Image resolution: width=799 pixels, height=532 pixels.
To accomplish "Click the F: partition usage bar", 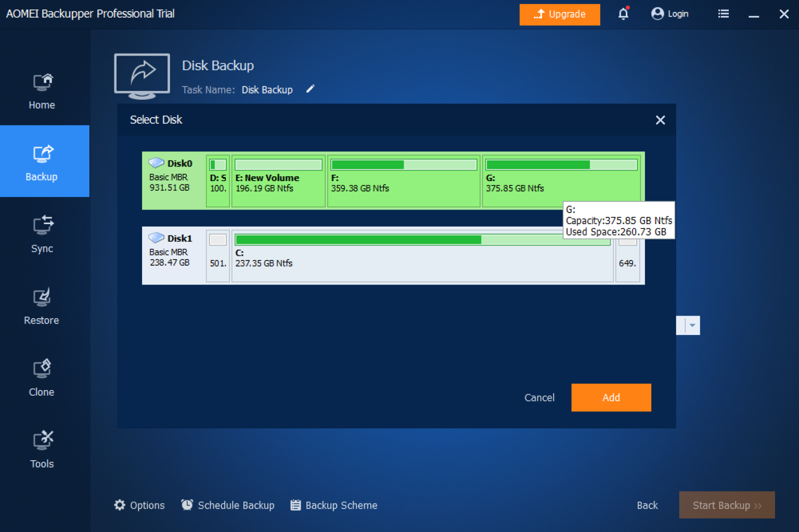I will tap(403, 165).
